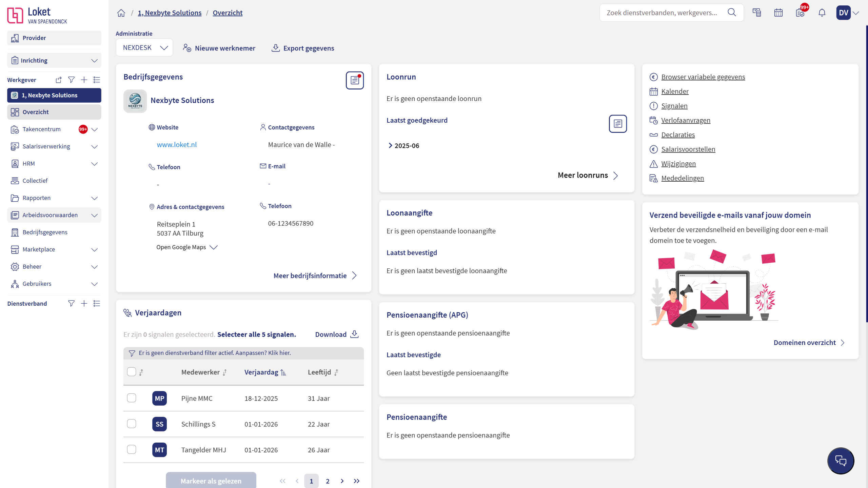Open the calendar icon in top bar
This screenshot has width=868, height=488.
[x=778, y=13]
